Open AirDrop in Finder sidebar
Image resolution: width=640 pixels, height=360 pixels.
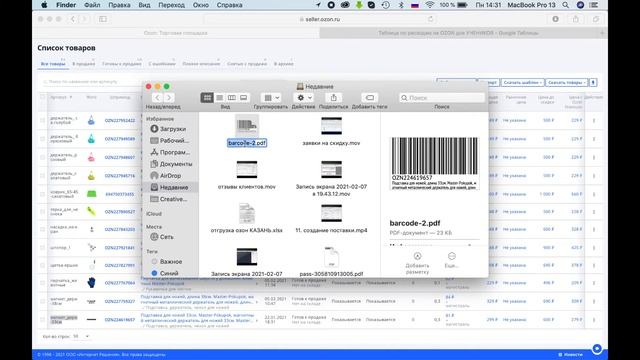click(165, 176)
